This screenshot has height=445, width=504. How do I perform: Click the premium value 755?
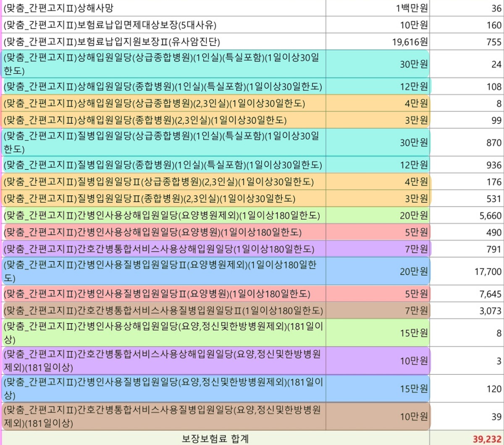[x=494, y=42]
